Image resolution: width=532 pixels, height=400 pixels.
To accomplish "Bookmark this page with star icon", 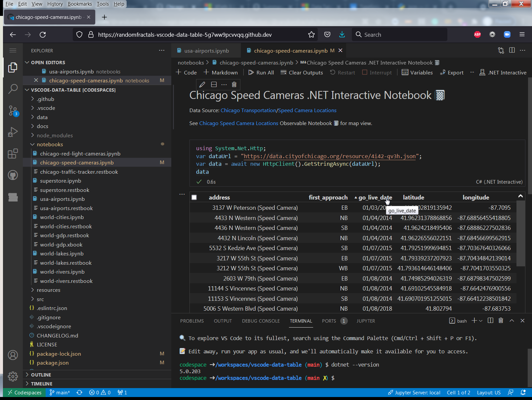I will [x=311, y=35].
